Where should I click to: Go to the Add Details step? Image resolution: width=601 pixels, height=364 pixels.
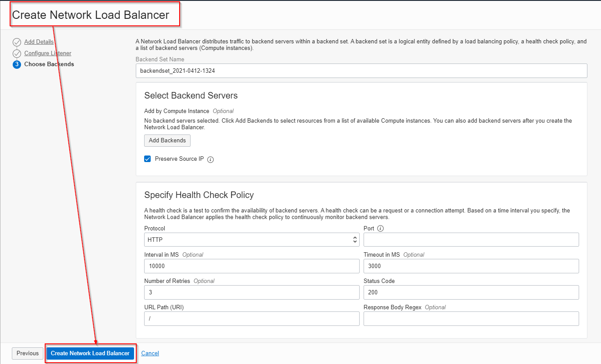pos(39,42)
